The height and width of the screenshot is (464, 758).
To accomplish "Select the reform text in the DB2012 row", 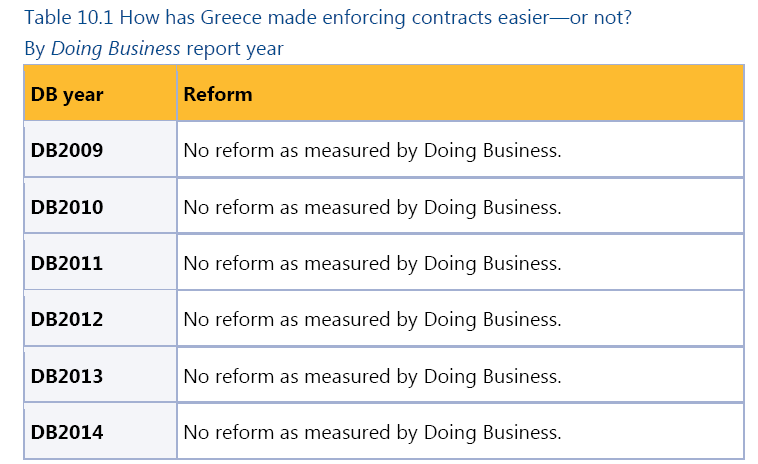I will (372, 320).
